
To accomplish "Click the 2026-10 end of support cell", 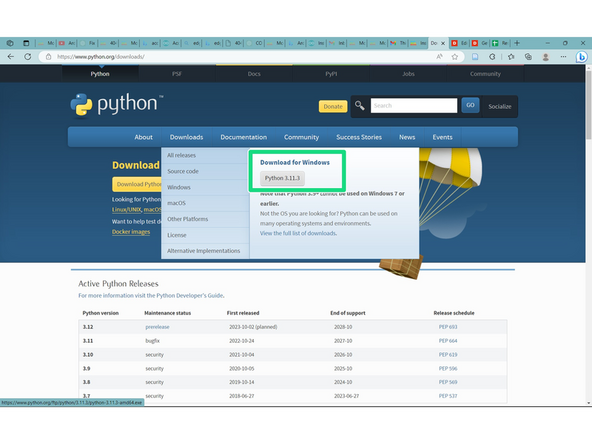I will click(x=343, y=355).
